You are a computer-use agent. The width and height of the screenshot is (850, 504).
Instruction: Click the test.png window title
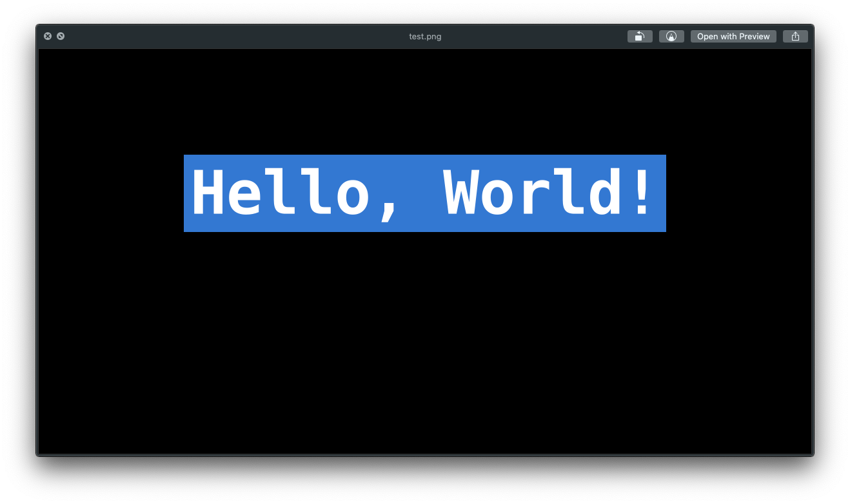point(425,37)
